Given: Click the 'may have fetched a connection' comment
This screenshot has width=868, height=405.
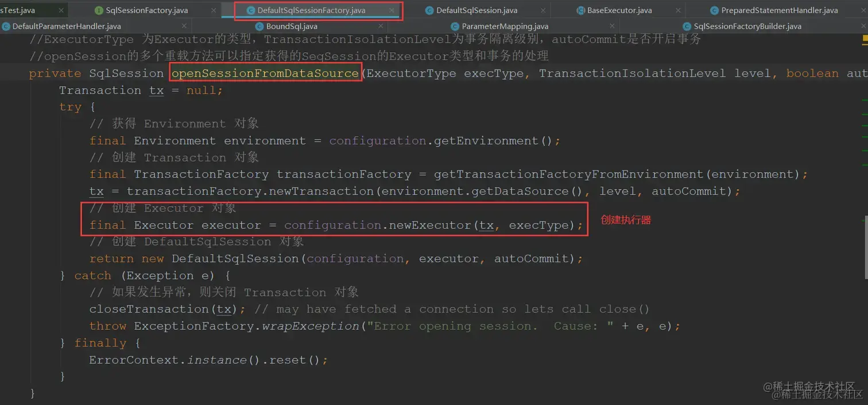Looking at the screenshot, I should pos(451,309).
